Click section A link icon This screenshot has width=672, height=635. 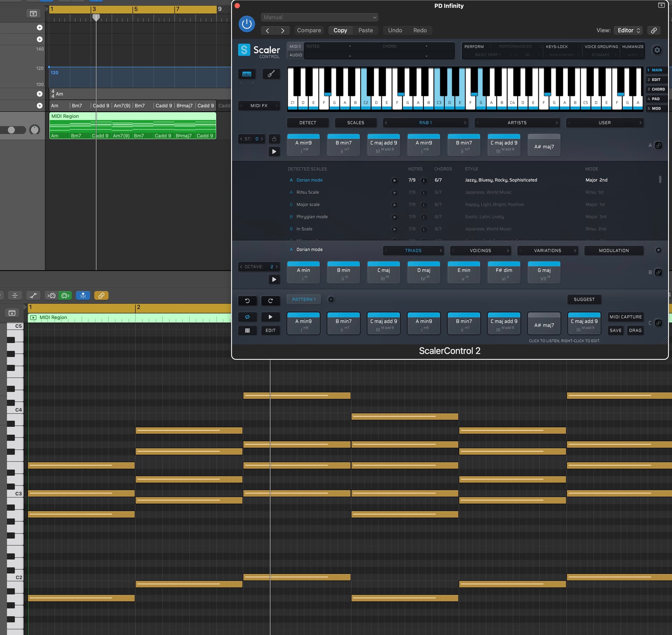coord(658,145)
